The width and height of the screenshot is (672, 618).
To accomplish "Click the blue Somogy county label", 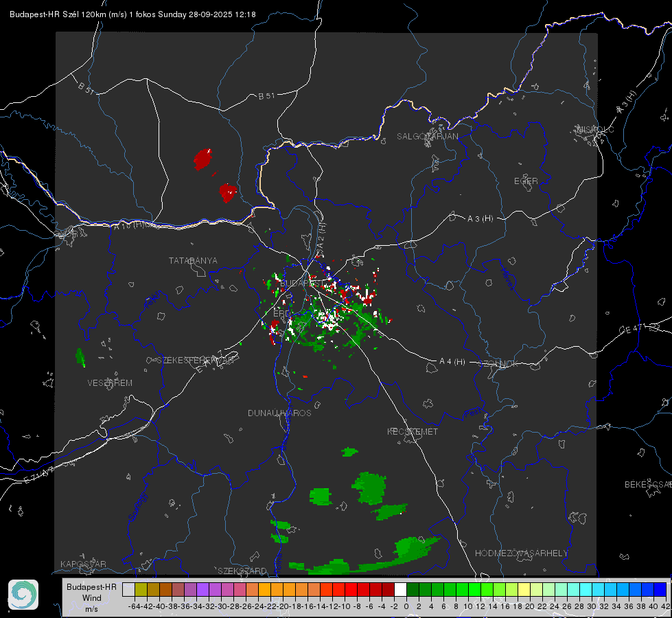I will (138, 507).
